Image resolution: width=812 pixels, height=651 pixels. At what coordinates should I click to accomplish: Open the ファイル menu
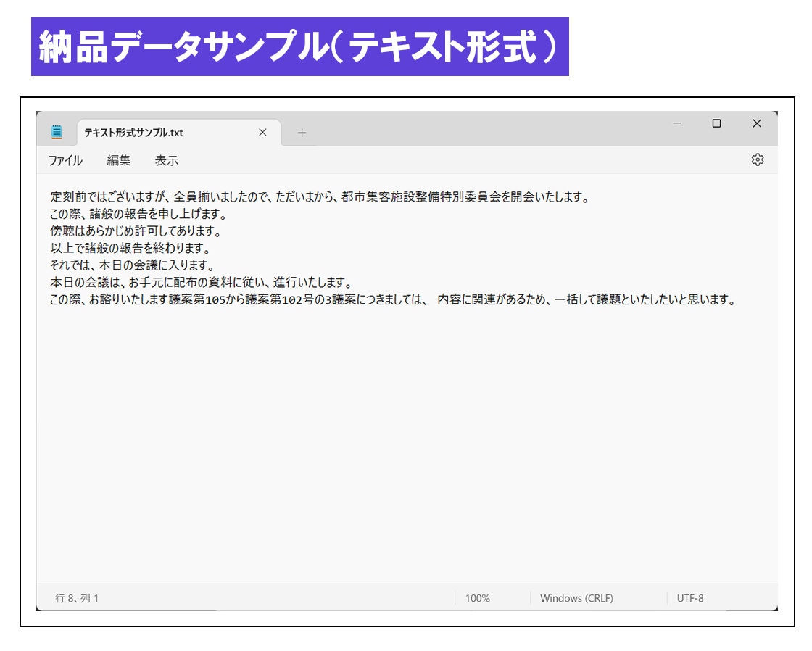pos(65,160)
